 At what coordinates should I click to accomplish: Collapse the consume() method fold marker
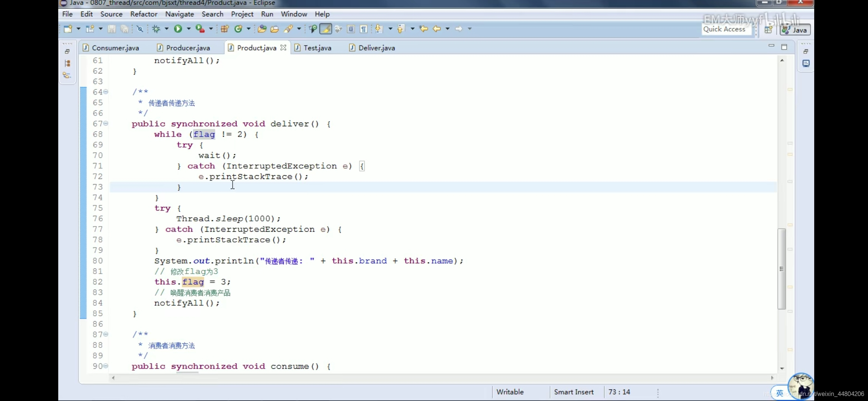pyautogui.click(x=106, y=366)
